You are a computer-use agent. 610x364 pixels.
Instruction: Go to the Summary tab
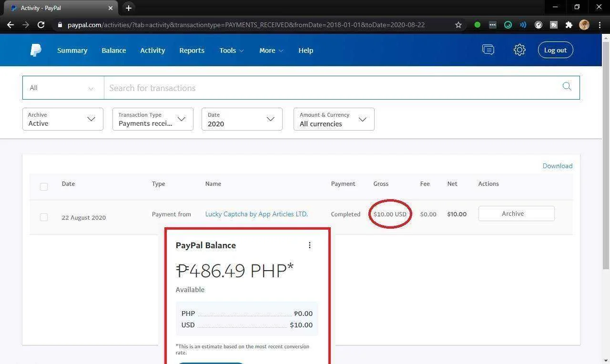click(x=72, y=51)
